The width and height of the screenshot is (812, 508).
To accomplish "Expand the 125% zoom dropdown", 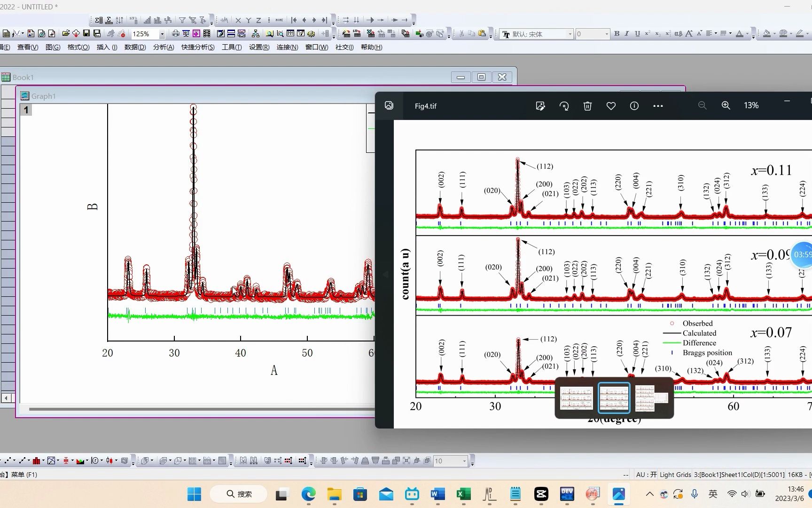I will pos(162,34).
